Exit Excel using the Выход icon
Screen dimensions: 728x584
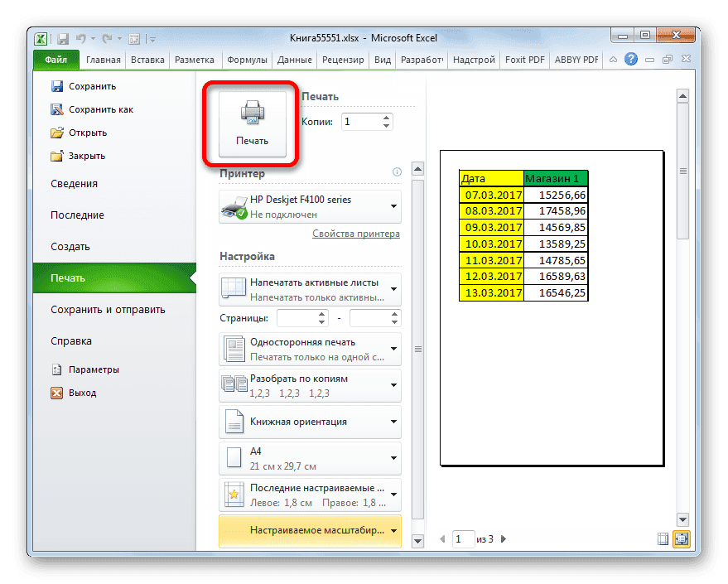pyautogui.click(x=57, y=393)
